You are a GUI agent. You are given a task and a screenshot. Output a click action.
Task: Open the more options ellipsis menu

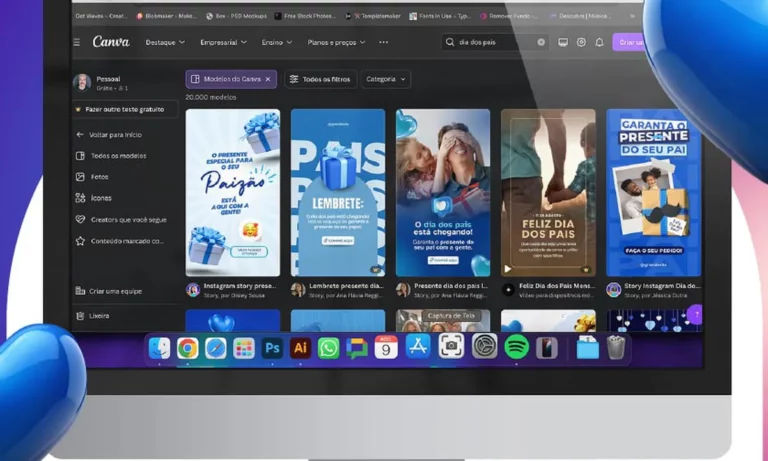[x=384, y=42]
